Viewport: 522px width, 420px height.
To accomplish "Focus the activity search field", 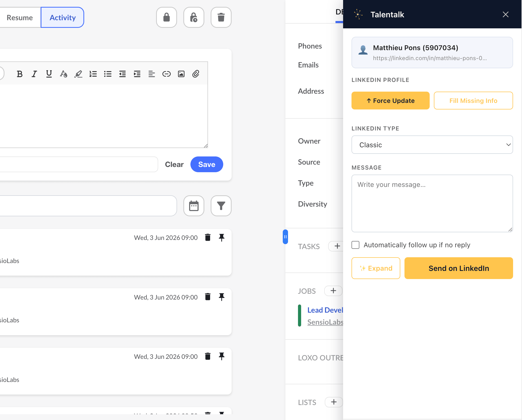I will pos(88,206).
